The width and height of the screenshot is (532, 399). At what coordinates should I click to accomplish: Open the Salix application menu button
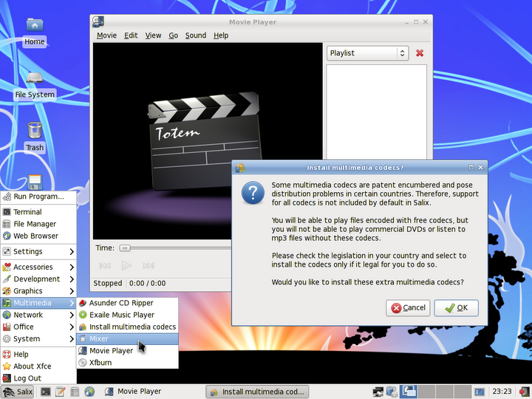(18, 392)
